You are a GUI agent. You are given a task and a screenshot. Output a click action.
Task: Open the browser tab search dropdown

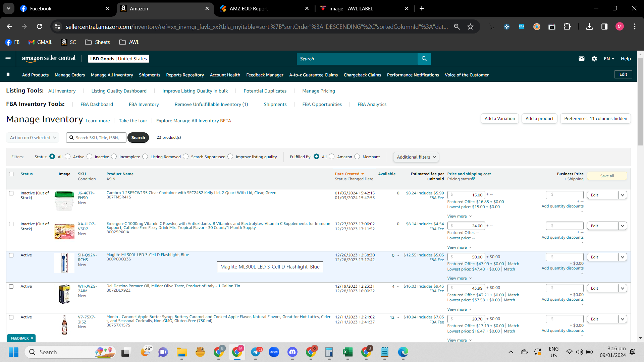(8, 8)
